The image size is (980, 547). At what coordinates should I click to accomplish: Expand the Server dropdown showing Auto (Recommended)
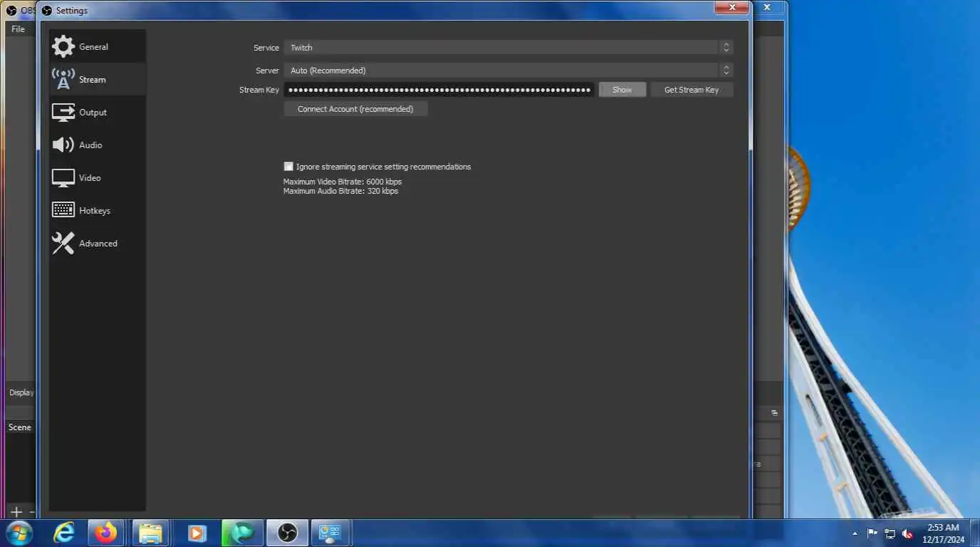click(x=509, y=71)
